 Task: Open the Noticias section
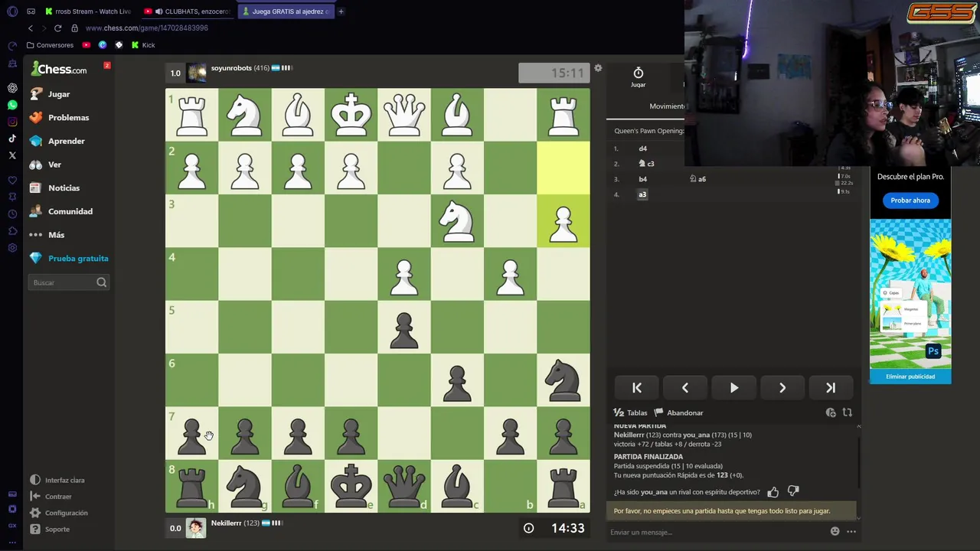pos(54,187)
